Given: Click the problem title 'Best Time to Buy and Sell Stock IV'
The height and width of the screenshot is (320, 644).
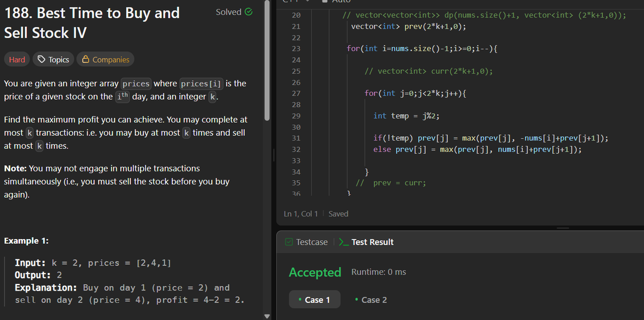Looking at the screenshot, I should (x=92, y=23).
